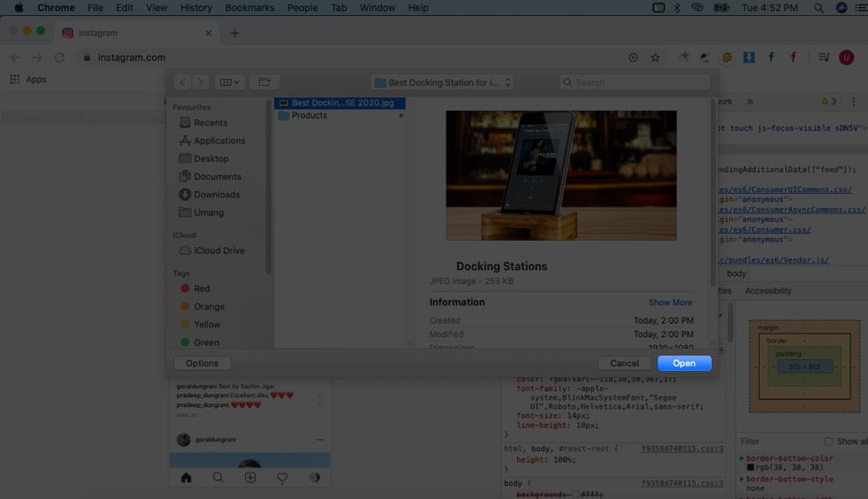The image size is (868, 499).
Task: Open the column view options dropdown
Action: pos(229,82)
